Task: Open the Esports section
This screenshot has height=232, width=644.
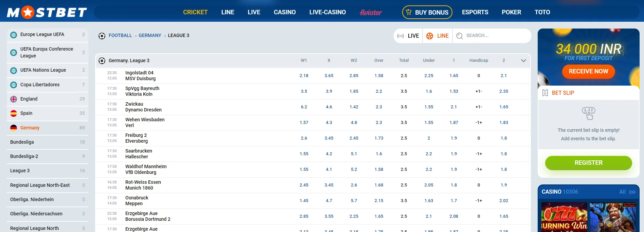Action: coord(475,12)
